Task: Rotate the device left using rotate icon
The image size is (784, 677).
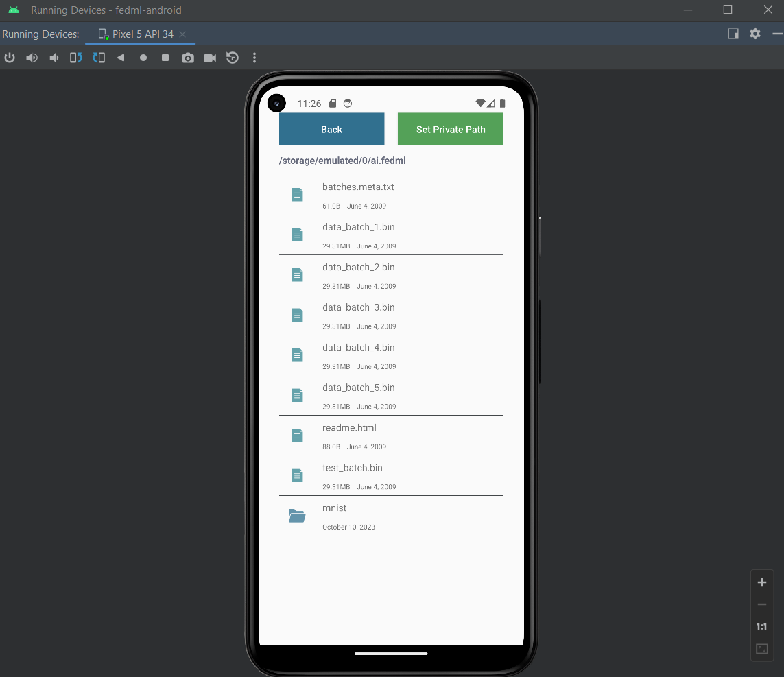Action: click(x=75, y=58)
